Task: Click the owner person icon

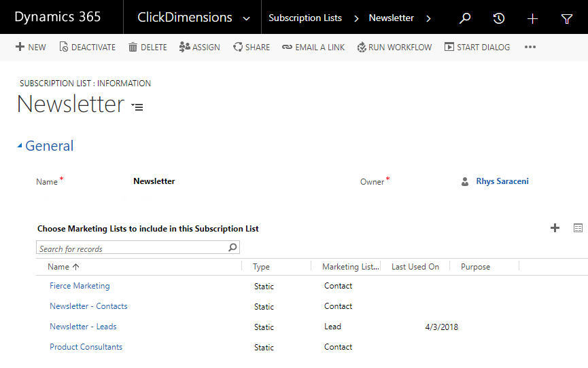Action: pyautogui.click(x=465, y=181)
